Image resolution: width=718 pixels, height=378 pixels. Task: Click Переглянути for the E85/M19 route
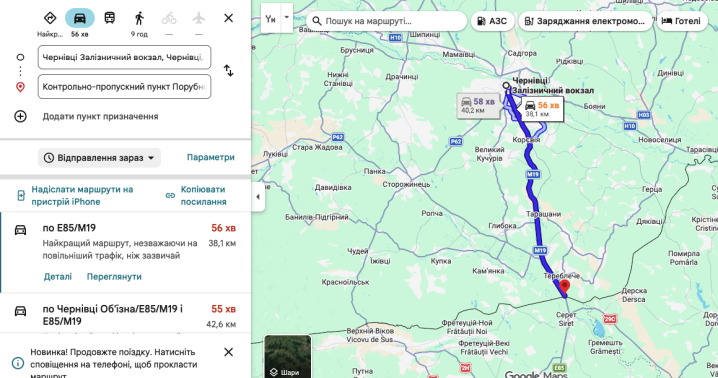(x=114, y=277)
